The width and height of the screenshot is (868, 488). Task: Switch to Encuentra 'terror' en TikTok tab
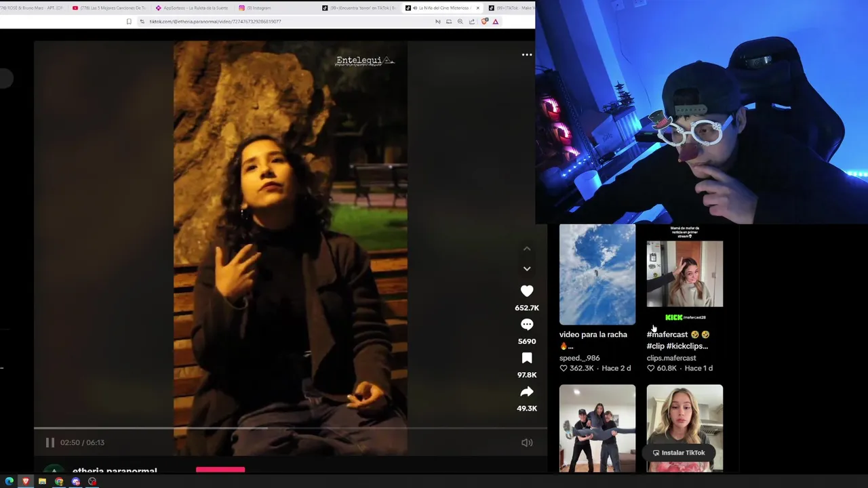pyautogui.click(x=358, y=8)
